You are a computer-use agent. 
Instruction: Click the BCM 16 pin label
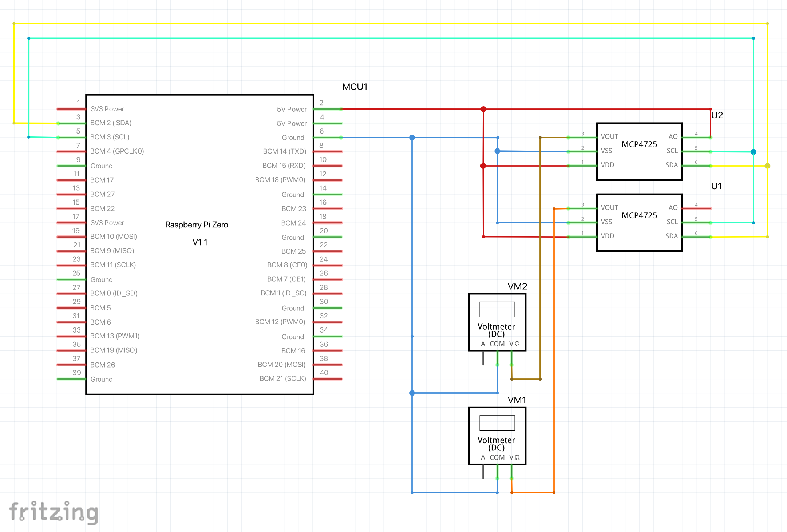[x=293, y=351]
